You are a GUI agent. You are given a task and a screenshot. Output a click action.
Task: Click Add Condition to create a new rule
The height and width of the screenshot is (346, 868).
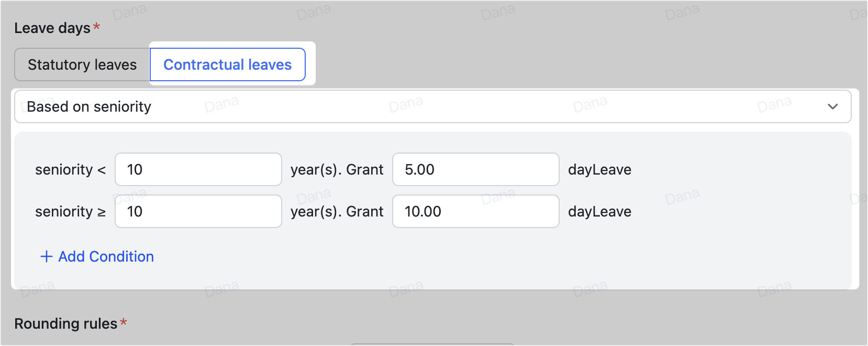point(97,257)
